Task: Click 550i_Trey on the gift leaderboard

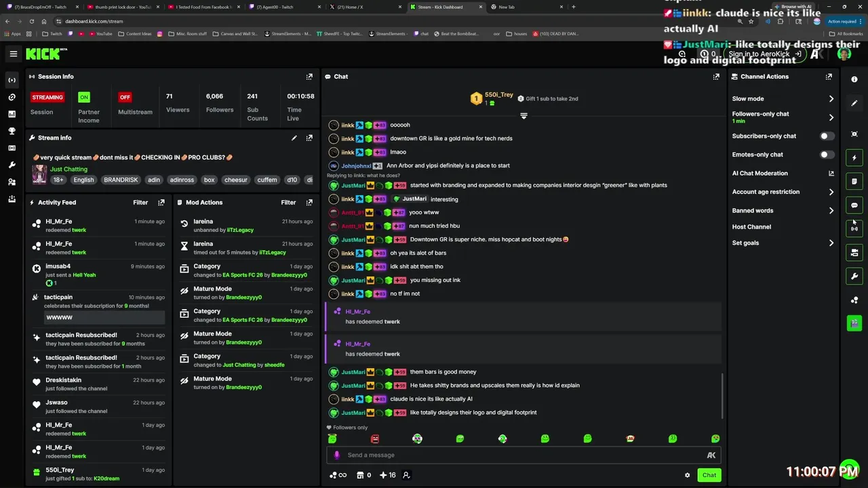Action: [x=498, y=95]
